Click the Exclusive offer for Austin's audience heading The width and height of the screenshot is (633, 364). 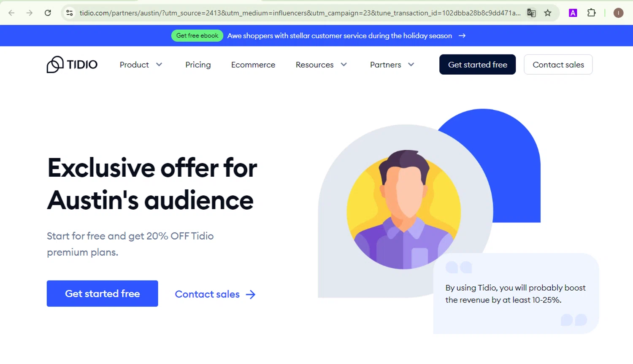click(152, 184)
